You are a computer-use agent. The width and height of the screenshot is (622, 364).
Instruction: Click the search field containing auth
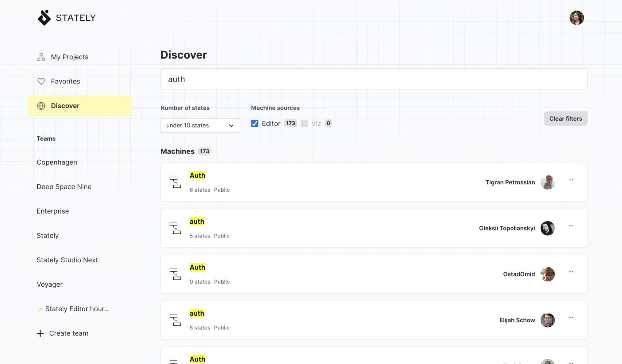[374, 79]
